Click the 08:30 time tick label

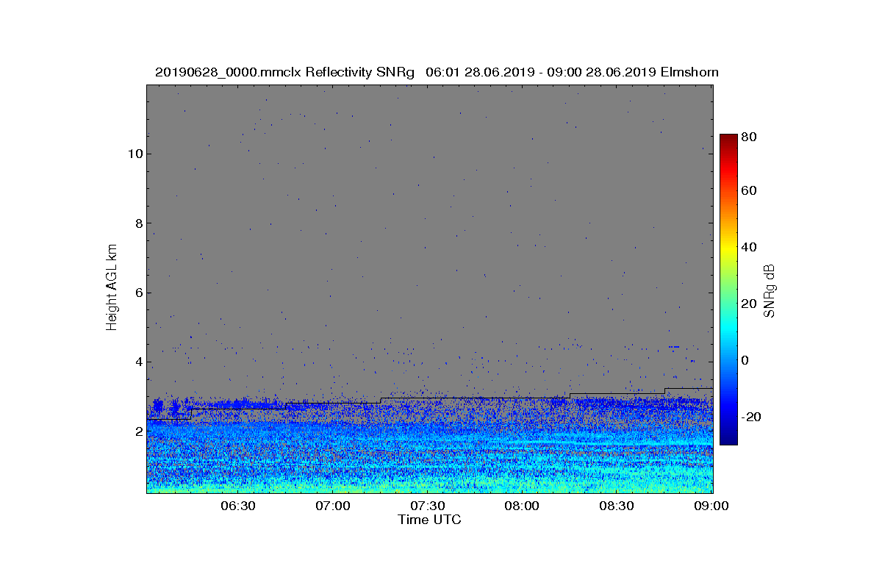617,506
